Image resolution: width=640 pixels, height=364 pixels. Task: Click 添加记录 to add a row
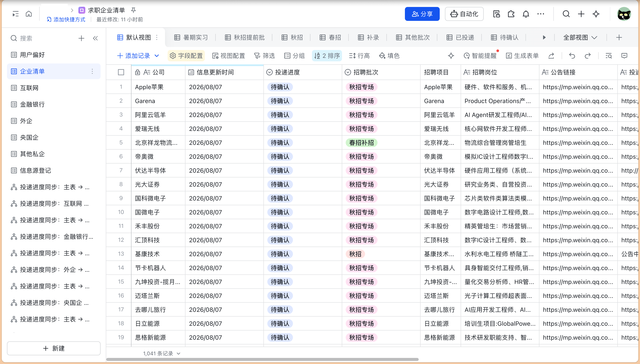tap(134, 56)
